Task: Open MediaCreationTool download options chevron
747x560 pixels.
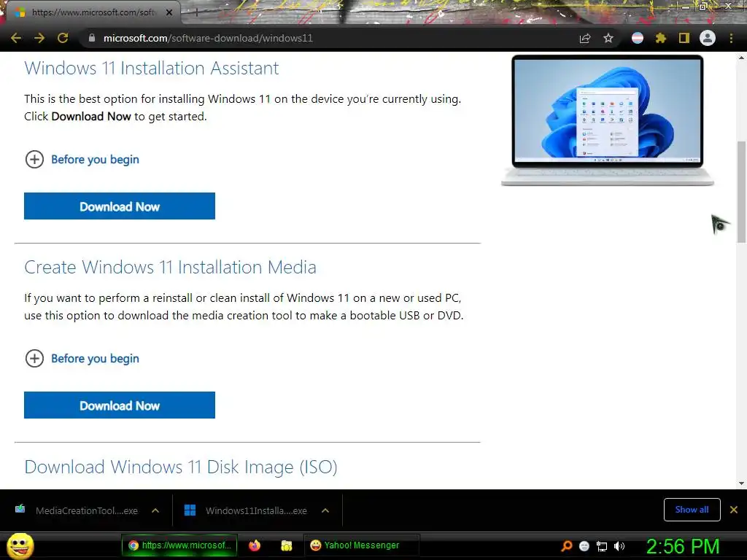Action: 155,510
